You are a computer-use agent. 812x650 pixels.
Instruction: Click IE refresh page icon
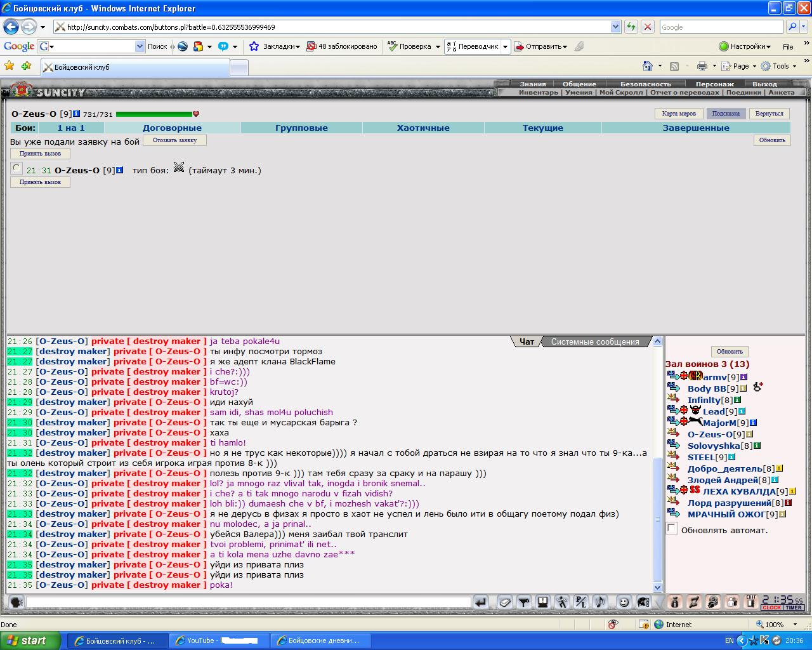pos(631,27)
